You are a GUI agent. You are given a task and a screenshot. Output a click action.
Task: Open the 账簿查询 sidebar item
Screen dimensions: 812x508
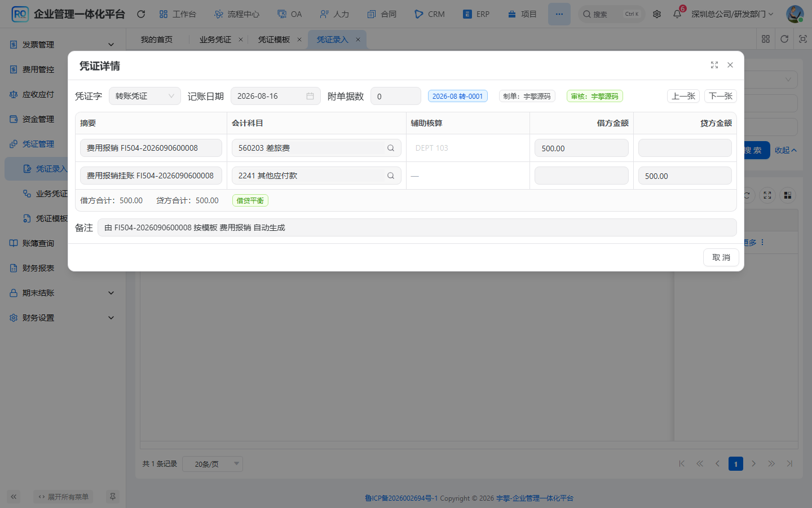[x=63, y=243]
